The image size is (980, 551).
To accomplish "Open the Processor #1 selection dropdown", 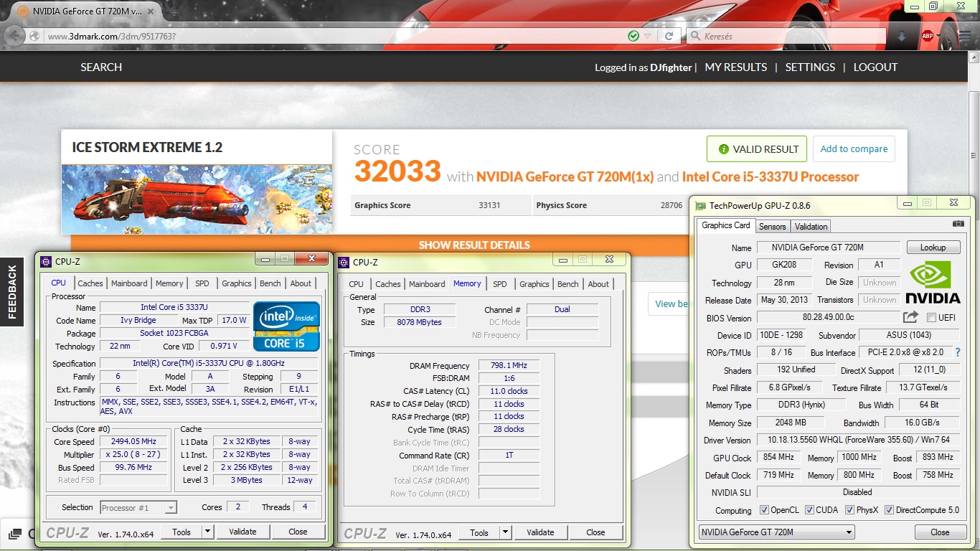I will (x=138, y=507).
